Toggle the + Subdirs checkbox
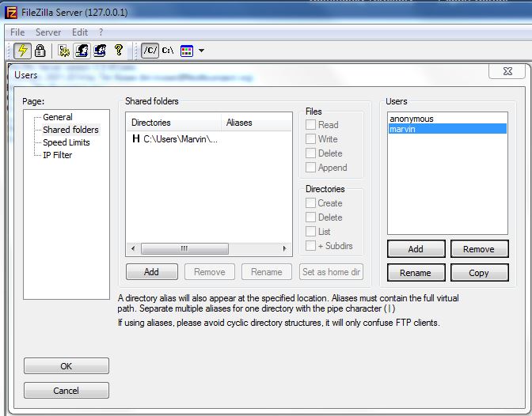 pos(310,246)
